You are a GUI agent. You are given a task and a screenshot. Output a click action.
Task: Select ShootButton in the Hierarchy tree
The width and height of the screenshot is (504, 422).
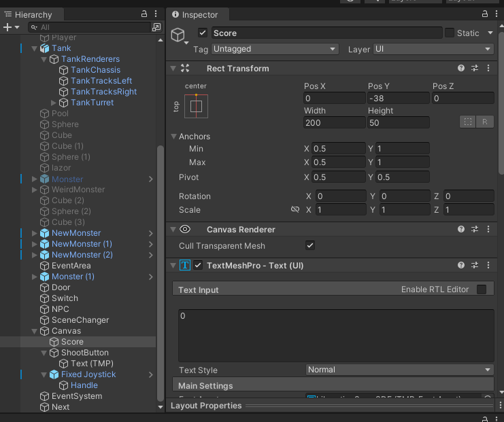(84, 353)
